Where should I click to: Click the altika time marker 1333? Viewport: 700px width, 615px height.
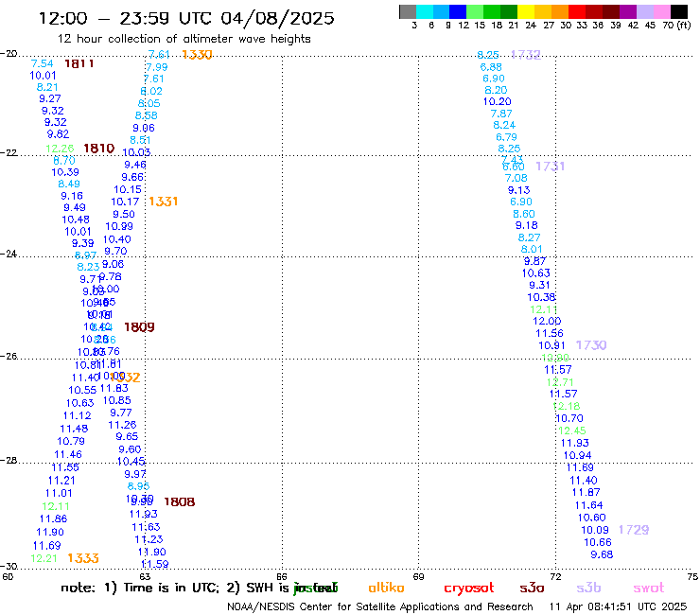coord(83,558)
